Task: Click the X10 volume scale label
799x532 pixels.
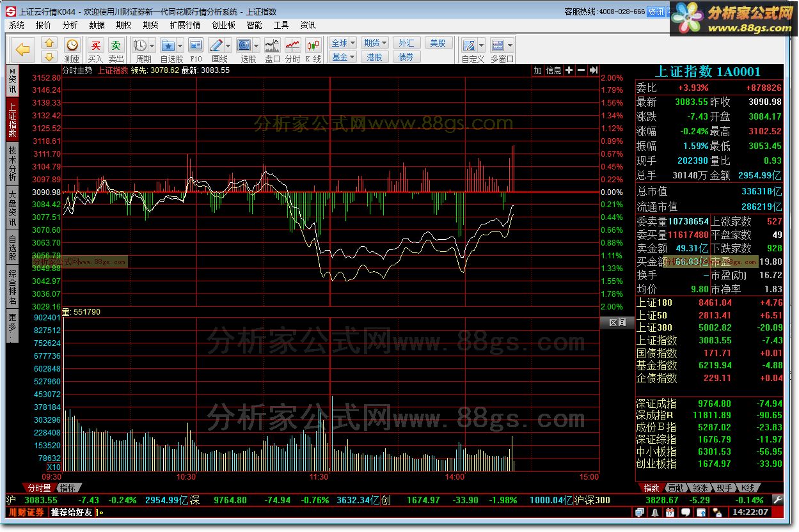Action: (x=54, y=467)
